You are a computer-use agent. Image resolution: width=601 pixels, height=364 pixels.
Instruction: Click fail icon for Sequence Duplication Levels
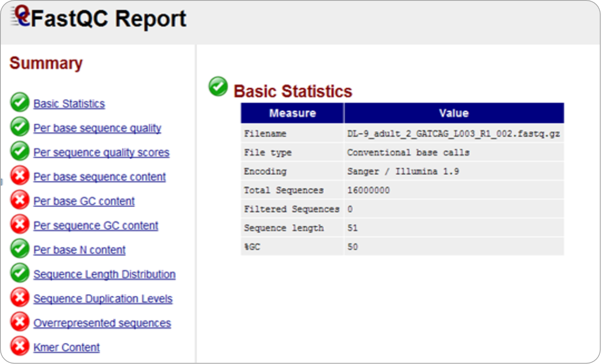point(20,297)
